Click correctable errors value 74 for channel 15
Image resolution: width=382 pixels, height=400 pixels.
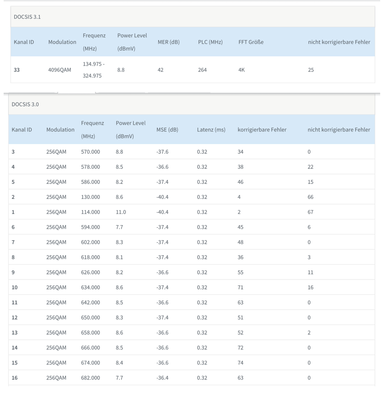pyautogui.click(x=240, y=363)
